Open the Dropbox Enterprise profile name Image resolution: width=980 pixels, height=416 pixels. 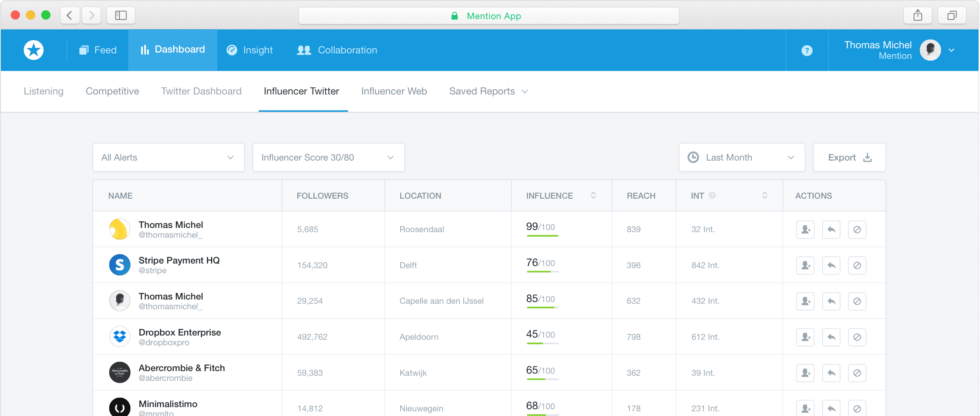click(180, 332)
